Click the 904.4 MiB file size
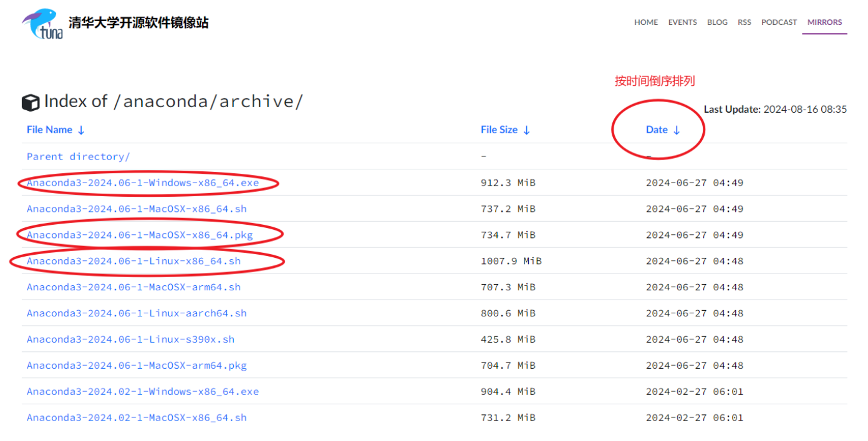Image resolution: width=868 pixels, height=441 pixels. 508,392
